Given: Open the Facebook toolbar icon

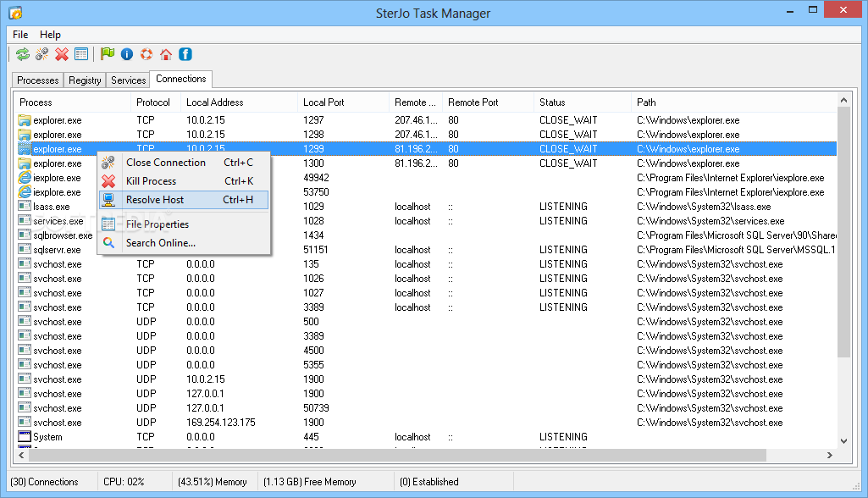Looking at the screenshot, I should pos(185,54).
